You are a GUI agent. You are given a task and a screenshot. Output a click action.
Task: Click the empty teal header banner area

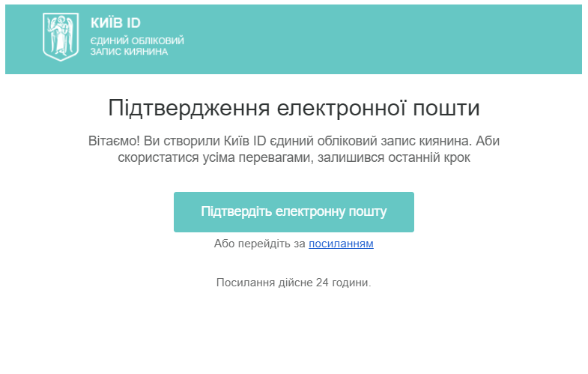tap(390, 39)
